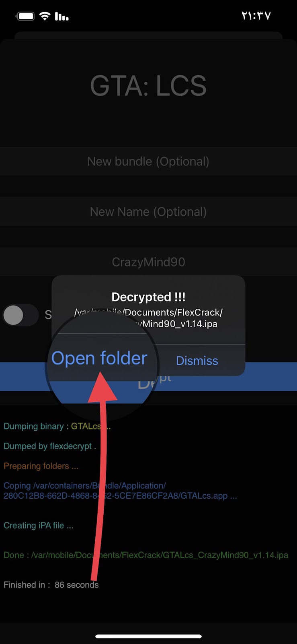Image resolution: width=297 pixels, height=644 pixels.
Task: Tap the Open folder button
Action: pos(99,358)
